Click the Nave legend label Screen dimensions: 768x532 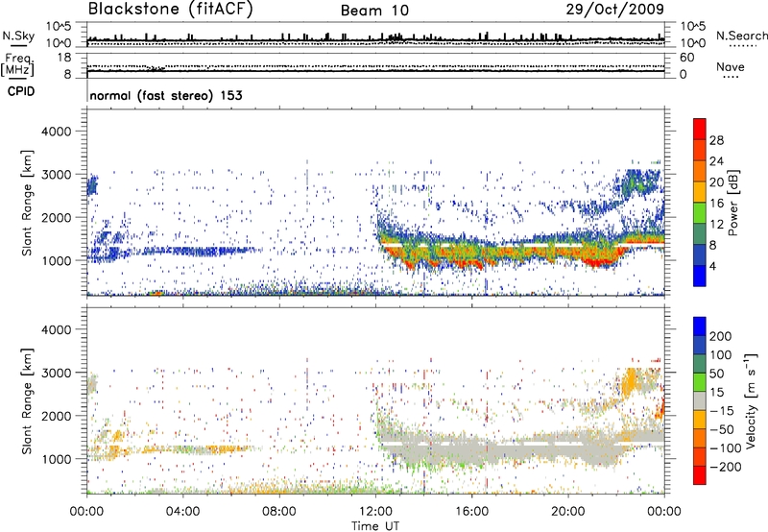coord(731,66)
